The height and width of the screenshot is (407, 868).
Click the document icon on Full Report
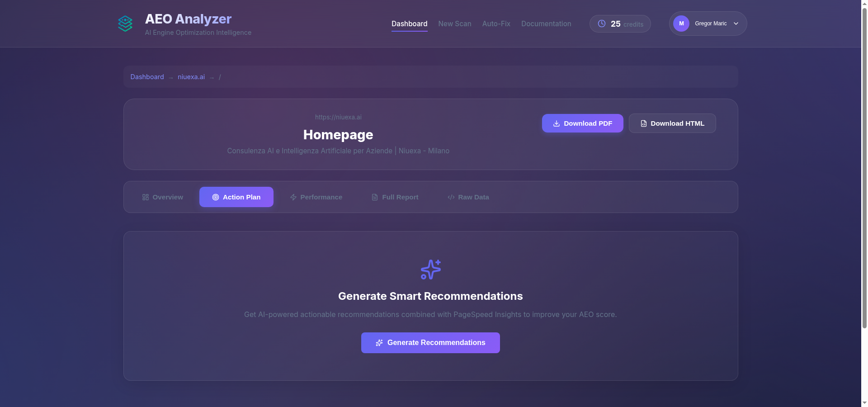tap(375, 197)
